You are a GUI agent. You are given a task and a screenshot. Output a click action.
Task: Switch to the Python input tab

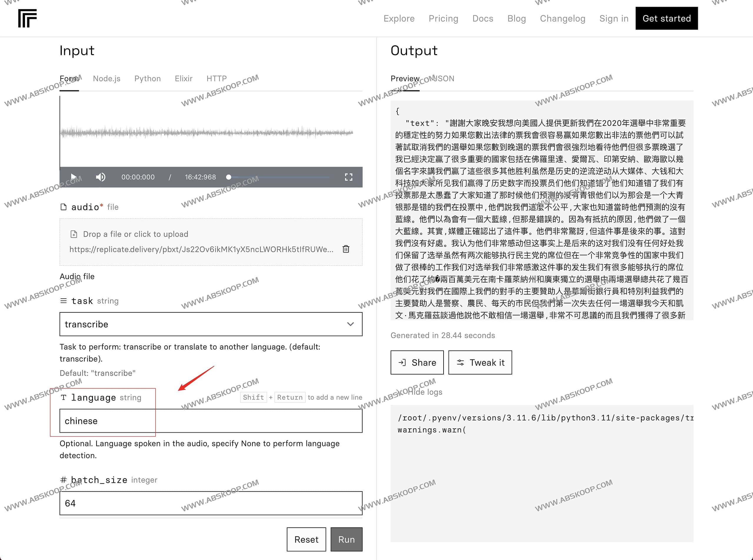tap(147, 78)
